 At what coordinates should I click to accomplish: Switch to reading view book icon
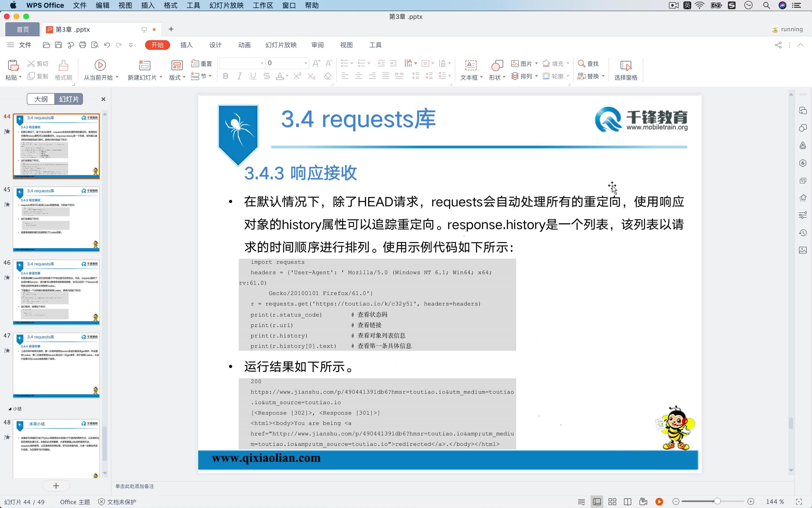coord(627,502)
